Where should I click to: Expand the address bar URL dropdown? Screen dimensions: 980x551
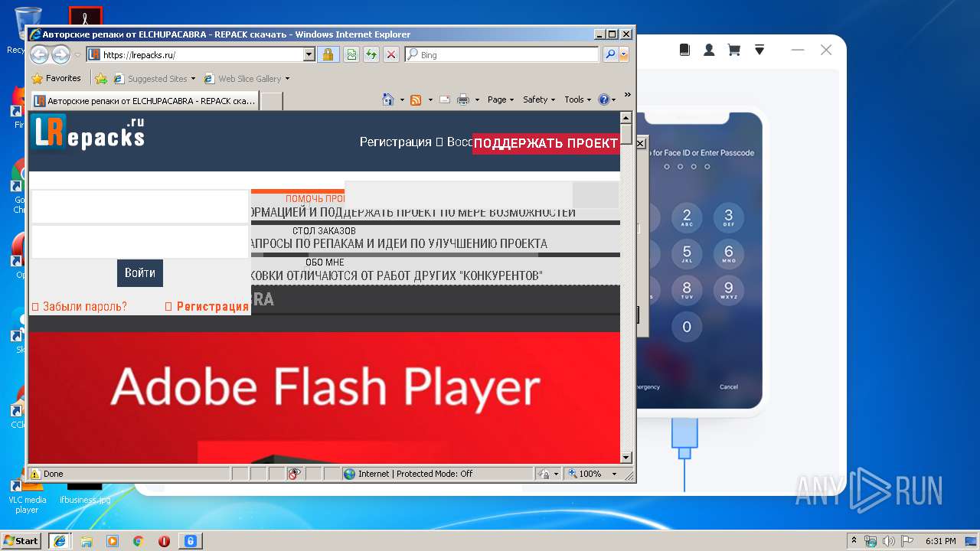click(x=309, y=54)
